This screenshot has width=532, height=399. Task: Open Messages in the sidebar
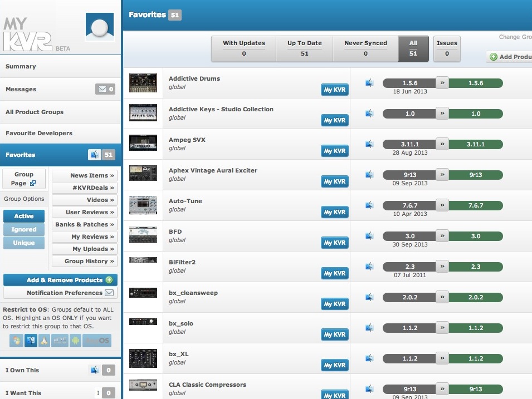pos(60,89)
